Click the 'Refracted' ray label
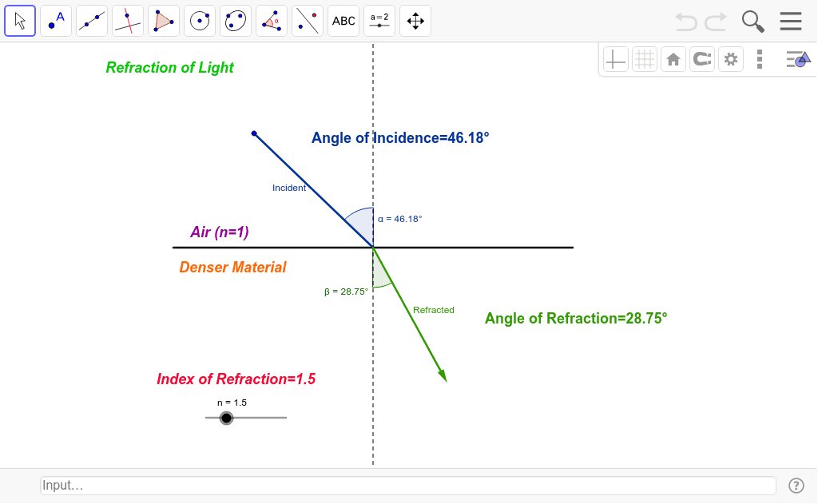The width and height of the screenshot is (818, 504). click(x=434, y=310)
